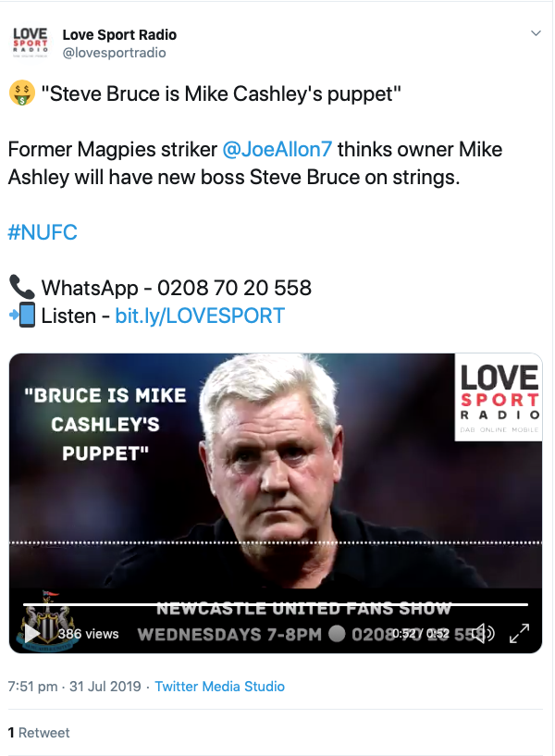Image resolution: width=555 pixels, height=756 pixels.
Task: Click the telephone emoji beside WhatsApp
Action: pyautogui.click(x=21, y=288)
